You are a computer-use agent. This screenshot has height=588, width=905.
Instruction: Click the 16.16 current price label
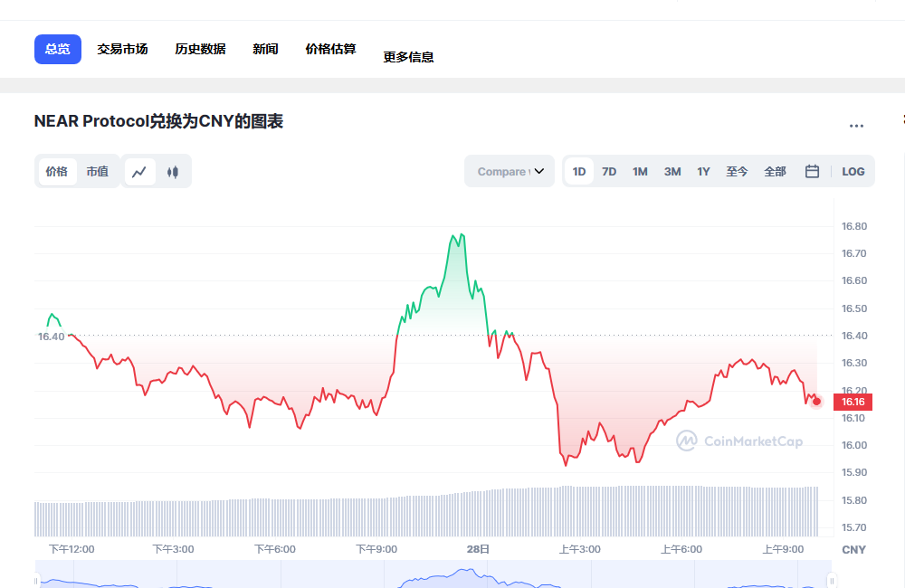pos(853,402)
